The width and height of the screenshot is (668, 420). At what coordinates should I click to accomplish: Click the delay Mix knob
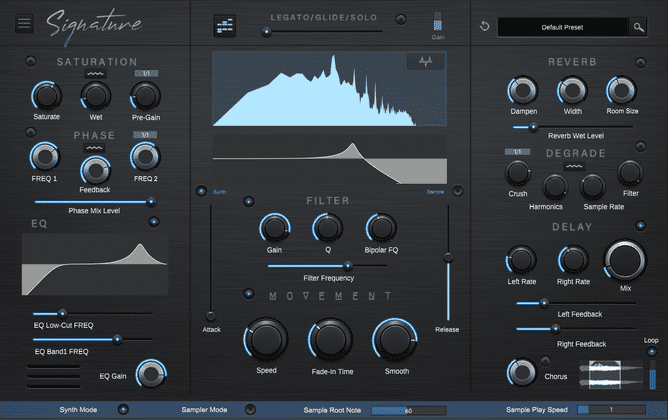point(625,260)
